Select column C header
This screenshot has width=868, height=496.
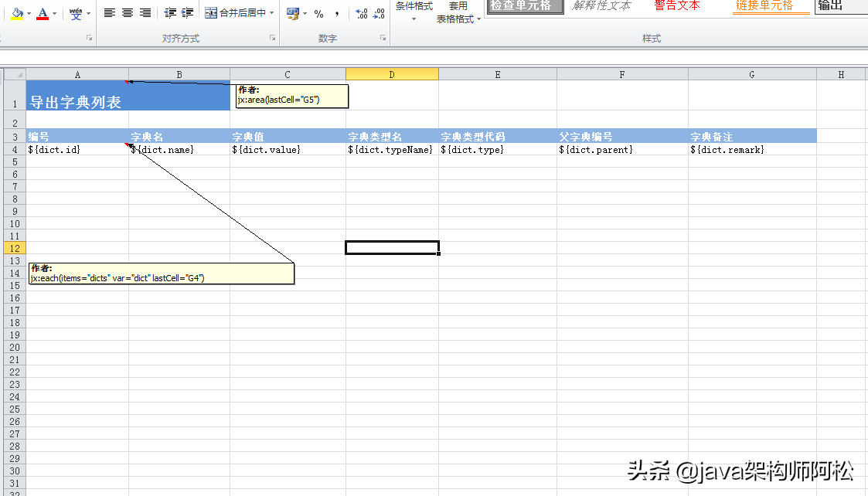[x=288, y=74]
